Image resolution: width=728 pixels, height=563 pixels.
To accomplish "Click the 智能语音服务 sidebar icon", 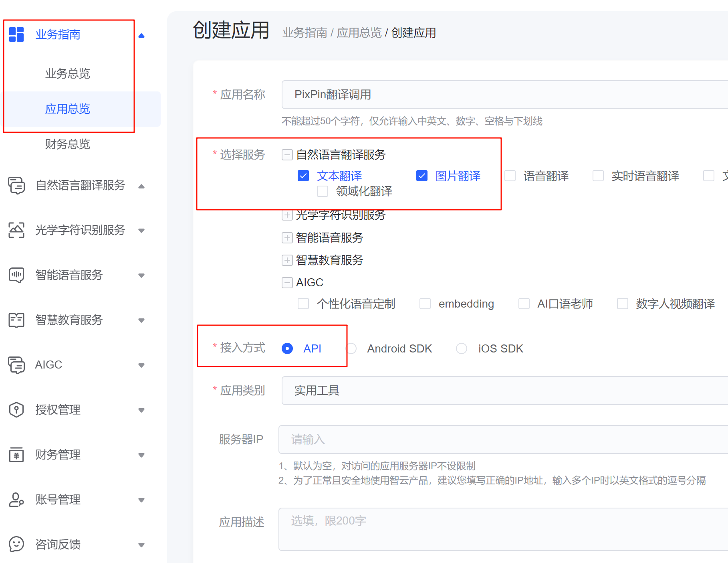I will click(16, 275).
